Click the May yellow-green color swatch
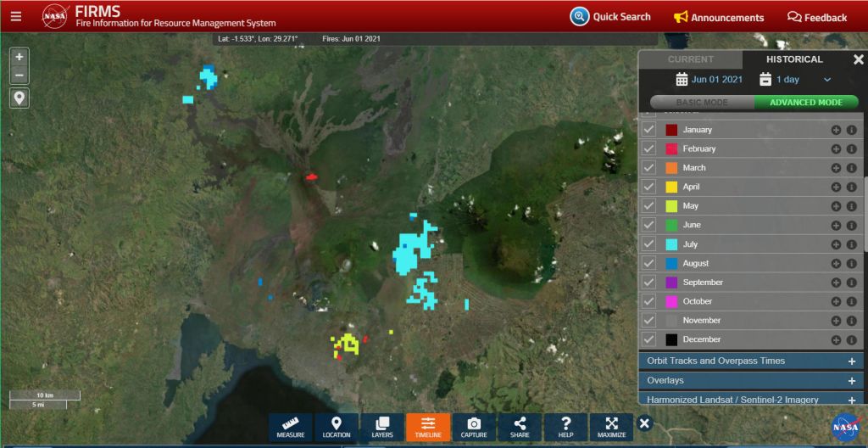868x448 pixels. pos(671,206)
